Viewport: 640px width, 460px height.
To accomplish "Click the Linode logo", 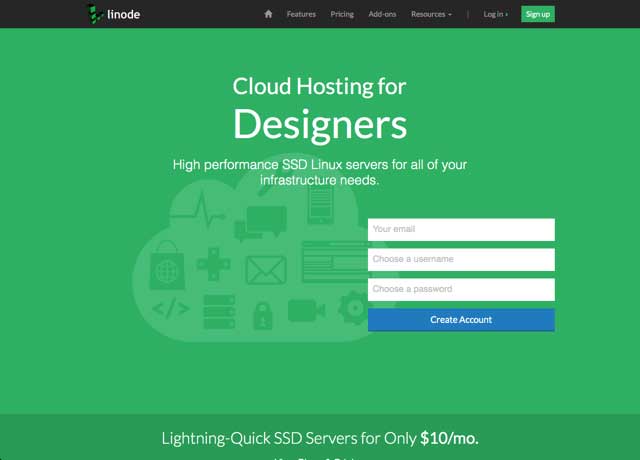I will tap(114, 14).
